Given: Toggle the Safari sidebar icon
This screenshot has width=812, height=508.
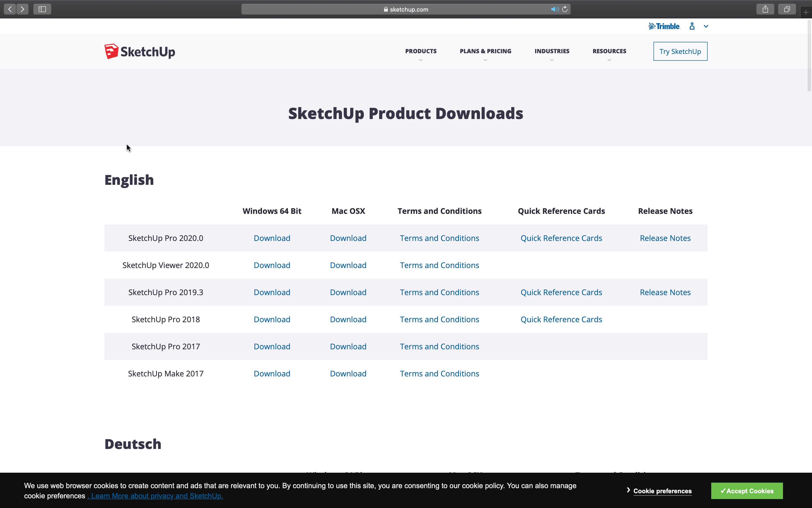Looking at the screenshot, I should 42,9.
